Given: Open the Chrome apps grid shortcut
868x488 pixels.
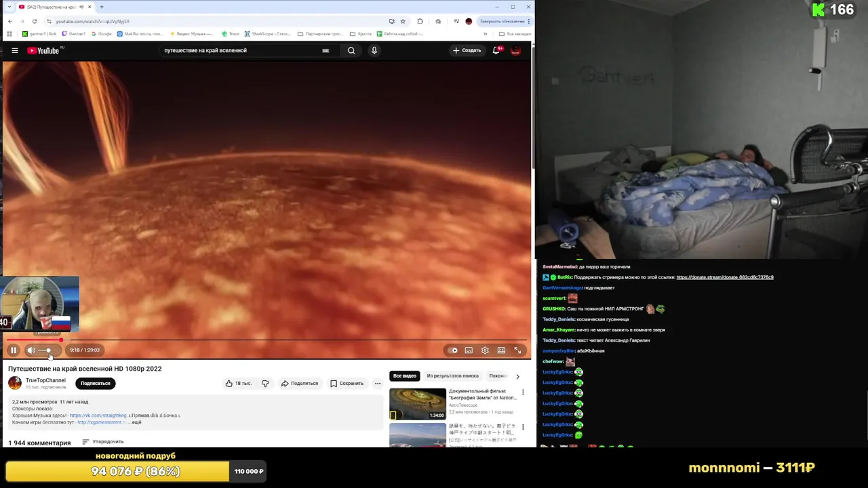Looking at the screenshot, I should pos(9,33).
